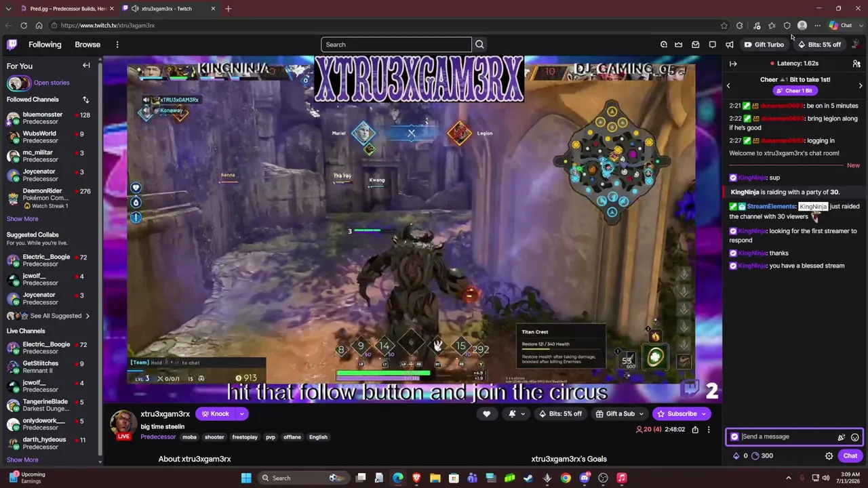Open the xtru3xgam3rx streamer avatar

click(x=123, y=424)
